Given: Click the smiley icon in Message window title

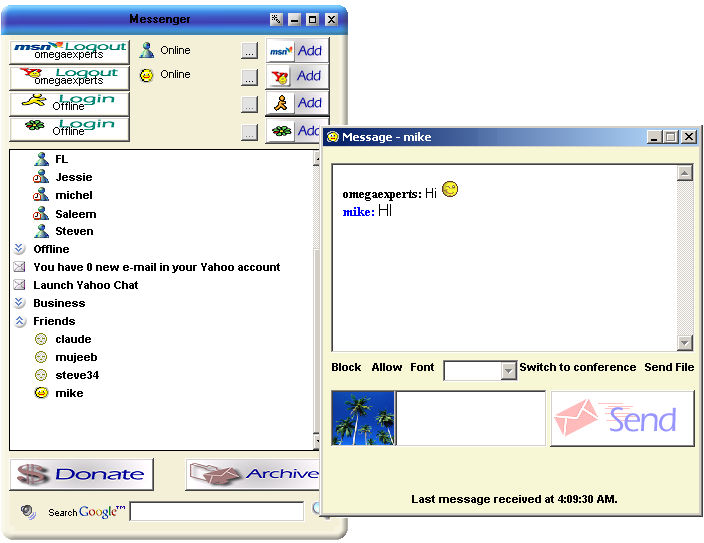Looking at the screenshot, I should pos(333,137).
